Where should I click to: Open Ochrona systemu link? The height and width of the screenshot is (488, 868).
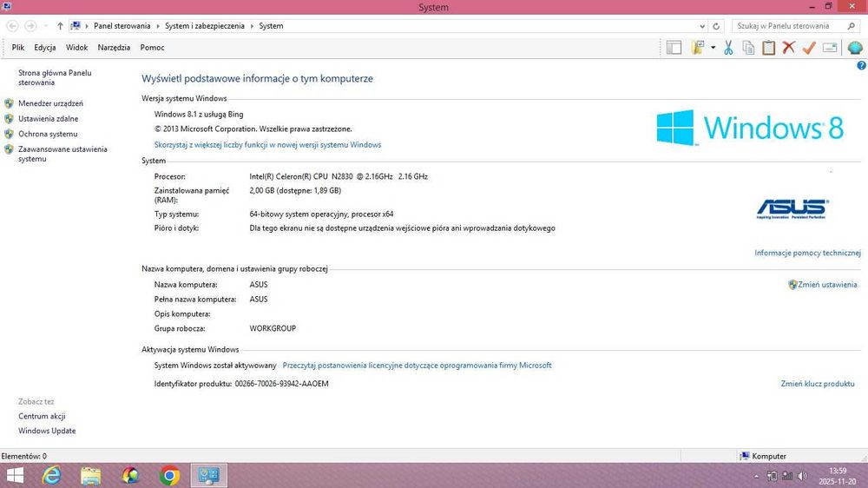point(48,134)
